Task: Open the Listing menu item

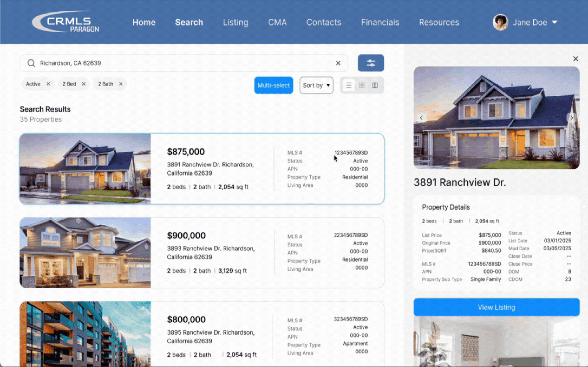Action: [x=235, y=22]
